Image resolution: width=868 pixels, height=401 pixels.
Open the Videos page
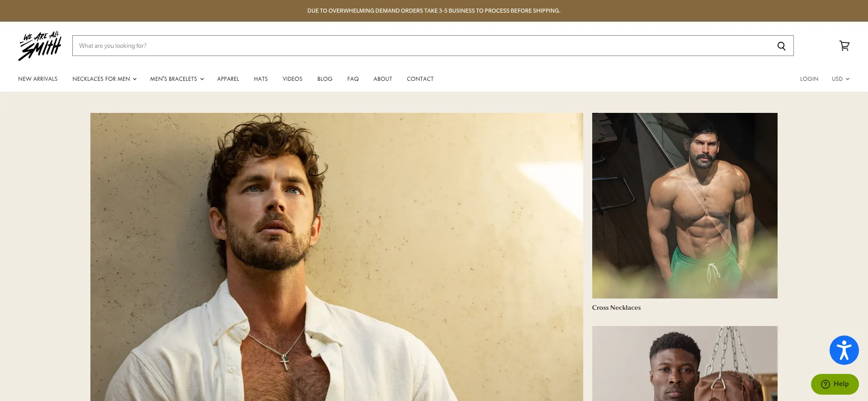click(292, 79)
